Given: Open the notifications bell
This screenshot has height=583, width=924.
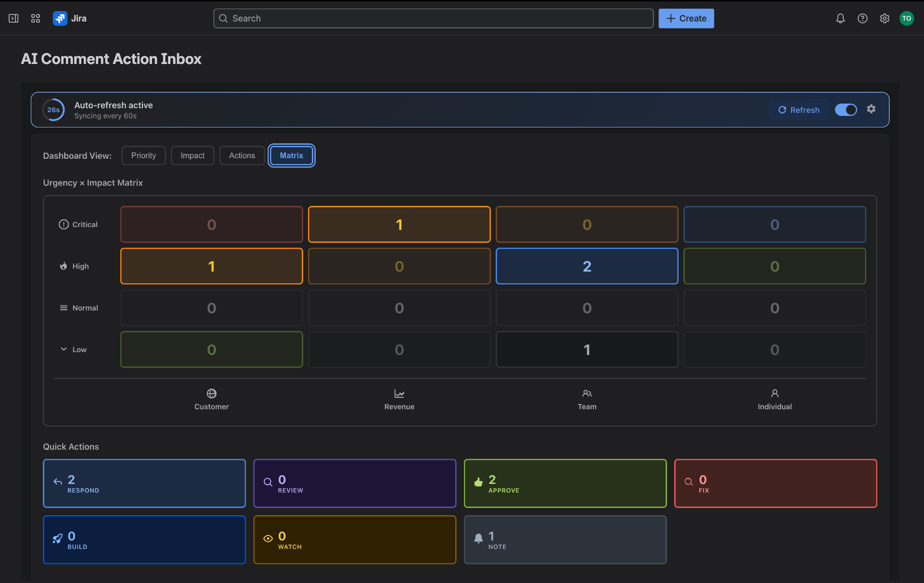Looking at the screenshot, I should click(840, 18).
